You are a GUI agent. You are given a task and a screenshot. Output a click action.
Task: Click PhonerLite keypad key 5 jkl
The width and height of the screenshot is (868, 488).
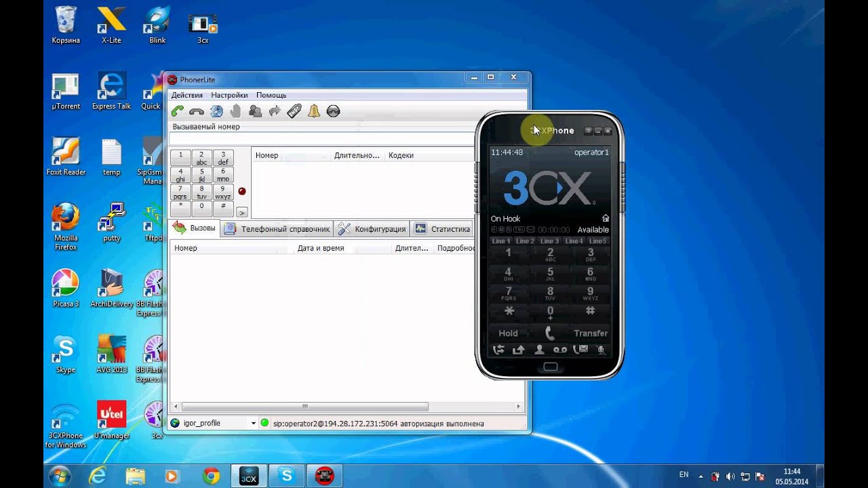click(x=202, y=175)
